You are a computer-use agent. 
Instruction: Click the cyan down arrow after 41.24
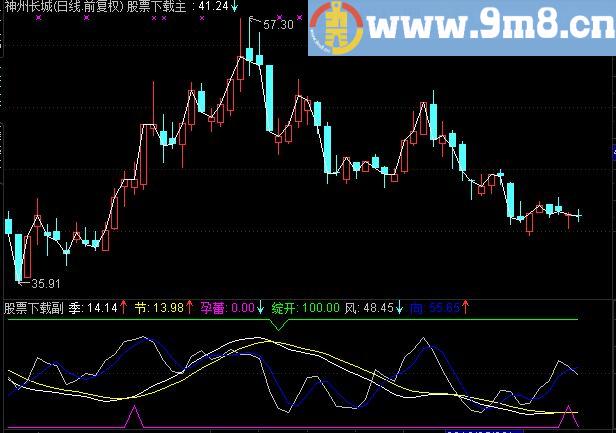pos(235,6)
